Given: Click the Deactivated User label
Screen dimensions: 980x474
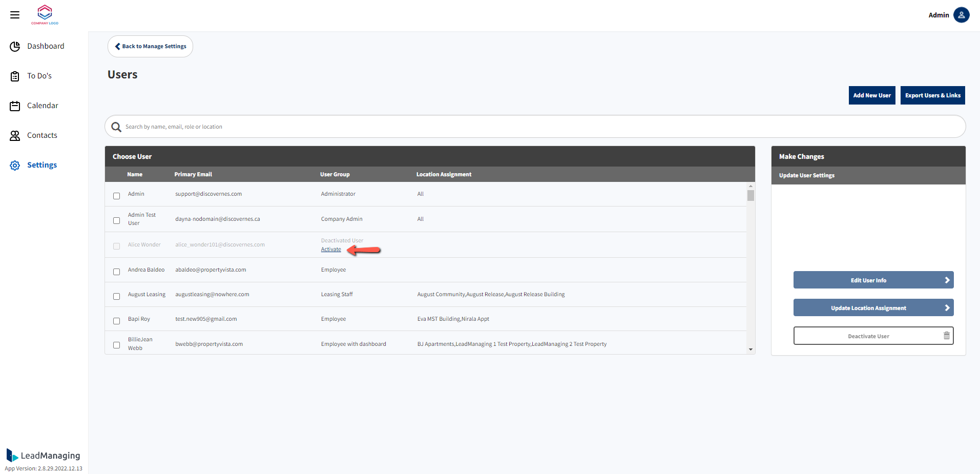Looking at the screenshot, I should (342, 240).
